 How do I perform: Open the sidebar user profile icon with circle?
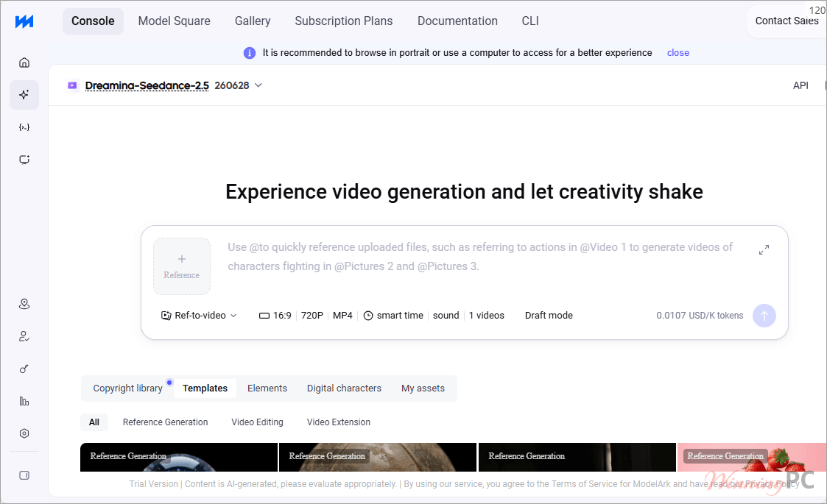(x=24, y=304)
